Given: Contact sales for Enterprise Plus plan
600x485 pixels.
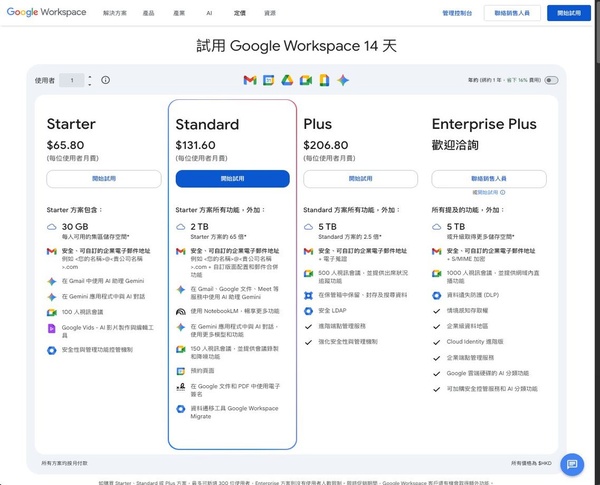Looking at the screenshot, I should pyautogui.click(x=489, y=179).
